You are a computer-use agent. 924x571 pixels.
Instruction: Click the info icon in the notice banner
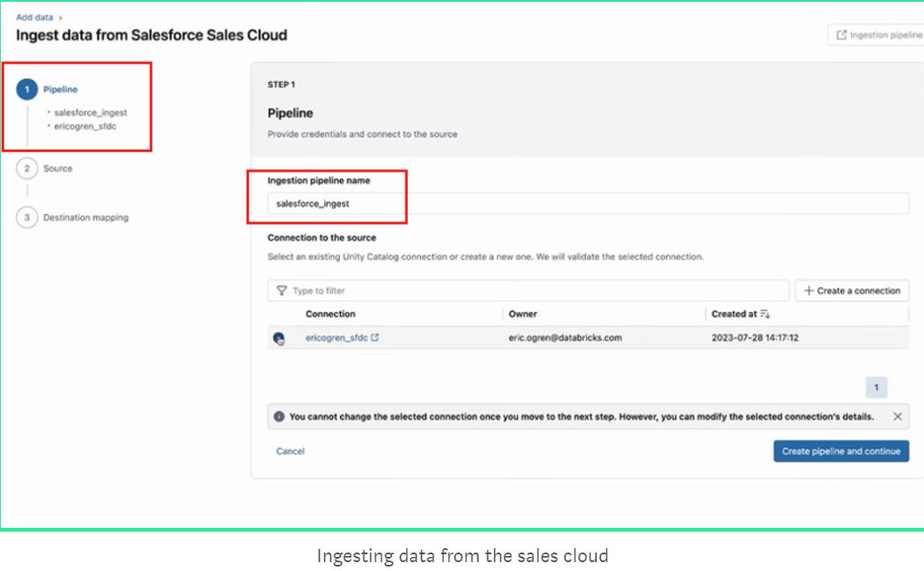click(280, 416)
